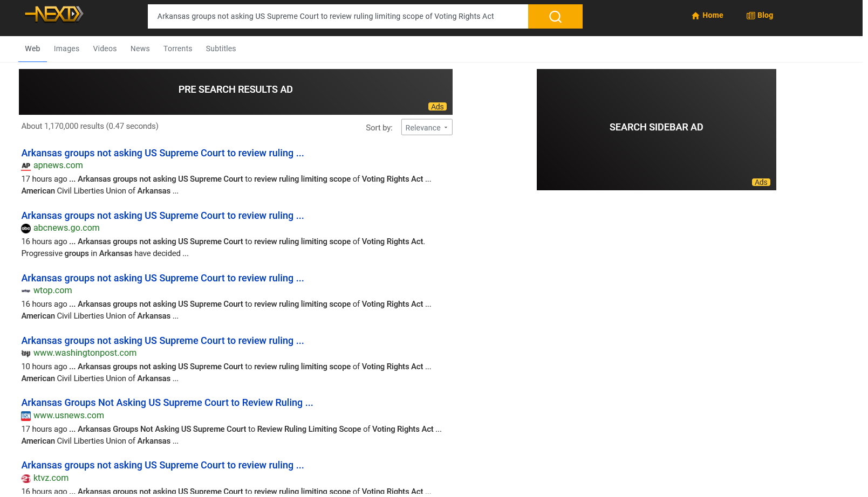868x497 pixels.
Task: Open the Relevance sort dropdown
Action: tap(426, 128)
